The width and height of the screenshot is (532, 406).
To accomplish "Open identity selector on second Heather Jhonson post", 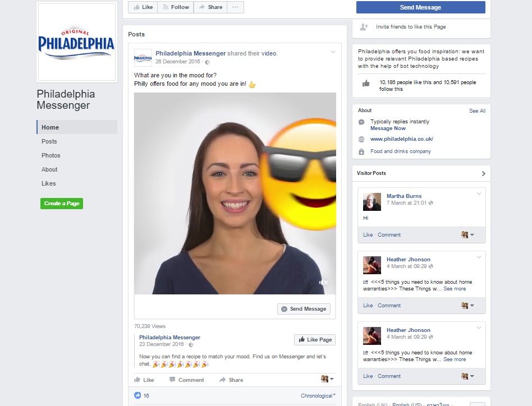I will 467,376.
